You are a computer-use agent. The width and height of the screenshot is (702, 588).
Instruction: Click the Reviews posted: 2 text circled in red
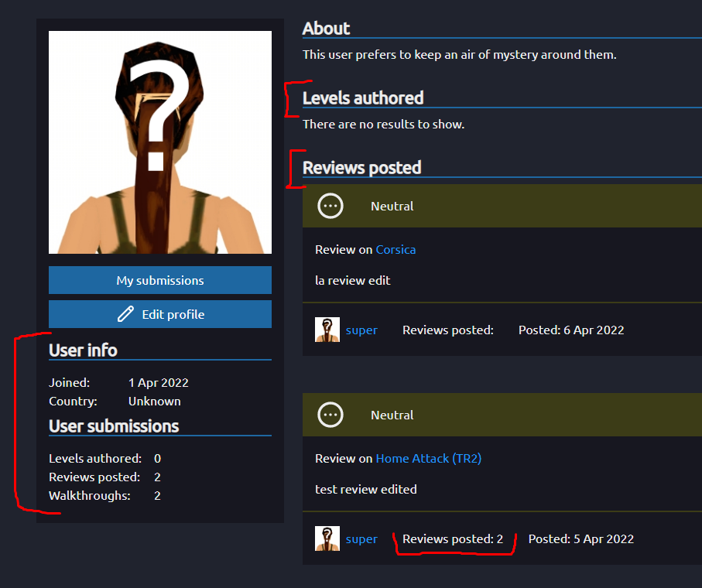(454, 538)
